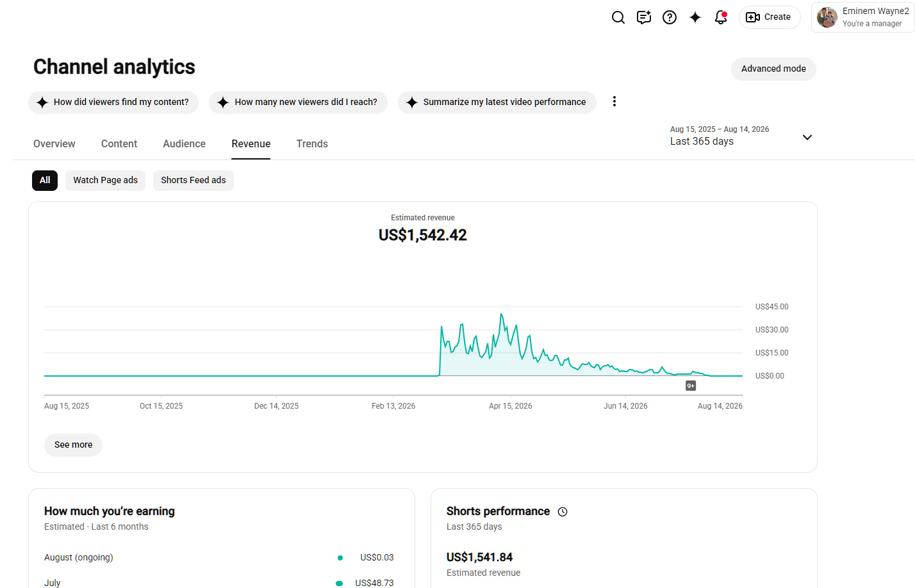The height and width of the screenshot is (588, 915).
Task: Switch to the Trends tab
Action: coord(312,144)
